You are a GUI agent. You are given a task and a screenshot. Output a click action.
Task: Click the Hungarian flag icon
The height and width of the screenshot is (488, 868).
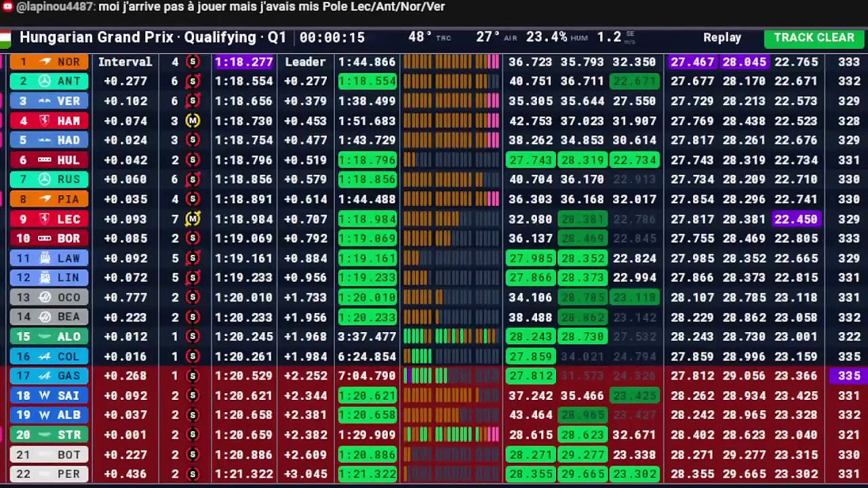point(5,38)
